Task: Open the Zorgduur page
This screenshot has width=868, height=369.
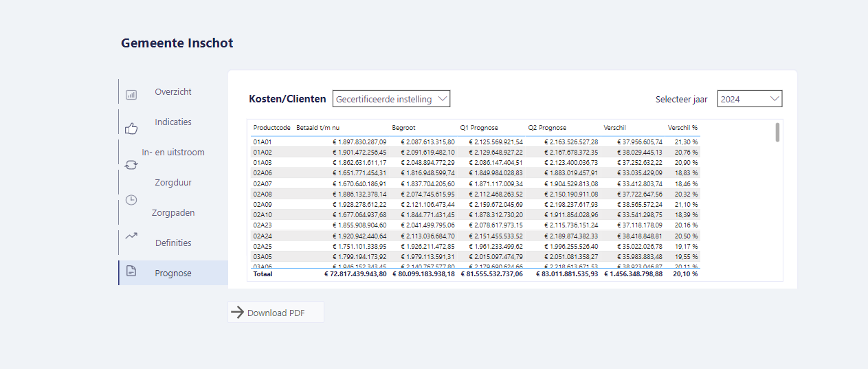Action: point(173,182)
